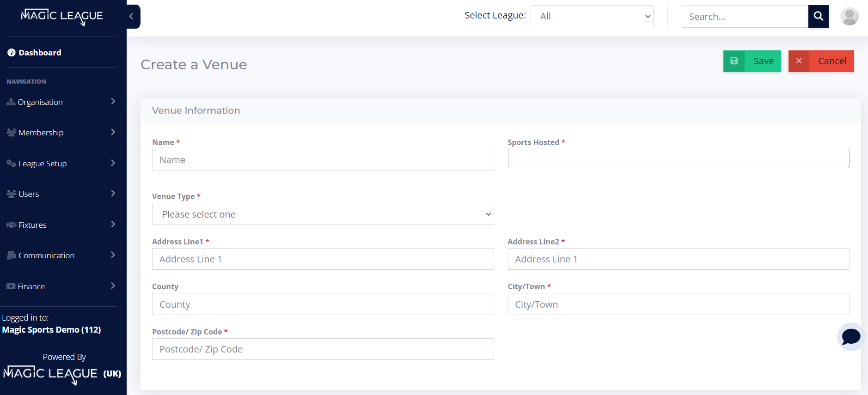The width and height of the screenshot is (868, 395).
Task: Open the live chat bubble
Action: [851, 337]
